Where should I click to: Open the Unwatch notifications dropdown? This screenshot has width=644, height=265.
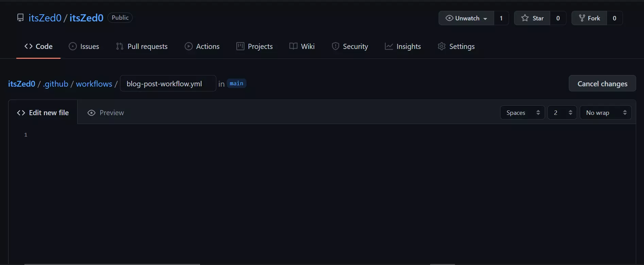(x=466, y=18)
